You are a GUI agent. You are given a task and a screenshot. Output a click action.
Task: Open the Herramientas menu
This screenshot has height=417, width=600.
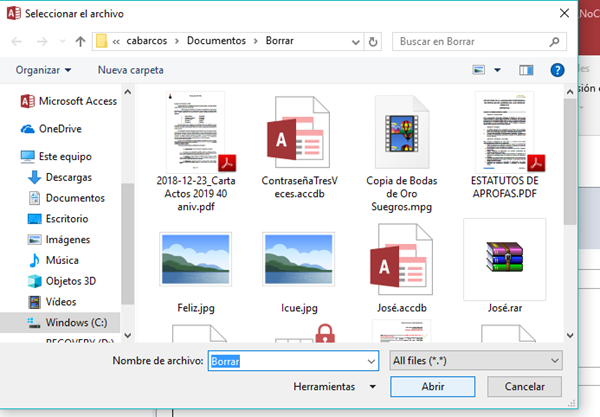(x=334, y=387)
